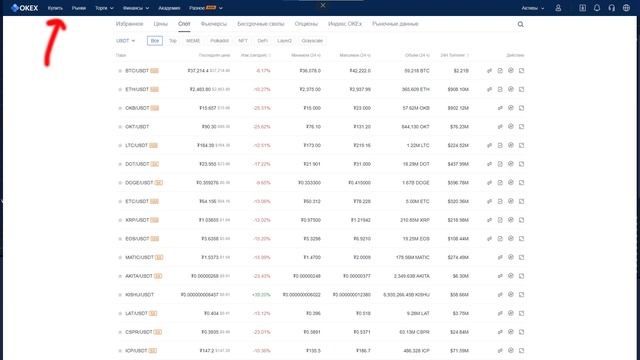
Task: Open the Купить menu item
Action: pos(55,8)
